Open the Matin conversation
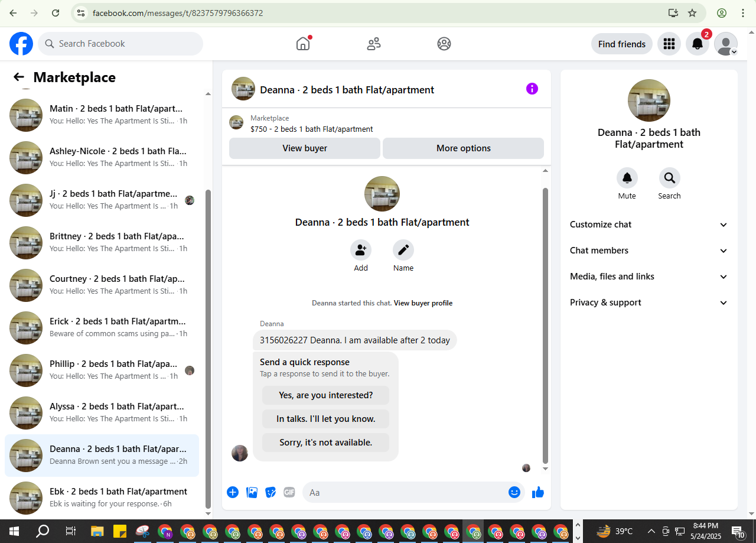Image resolution: width=756 pixels, height=543 pixels. click(102, 115)
